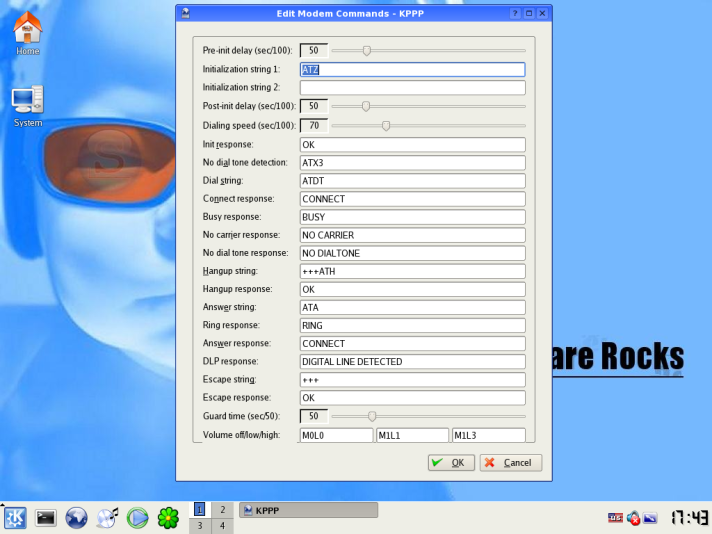Viewport: 712px width, 534px height.
Task: Open the CD music player icon
Action: pos(107,518)
